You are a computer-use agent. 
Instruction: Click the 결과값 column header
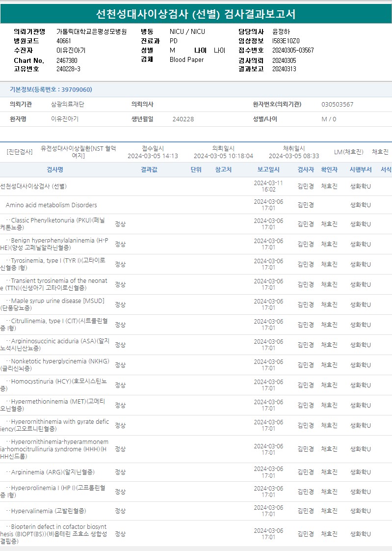click(x=149, y=169)
